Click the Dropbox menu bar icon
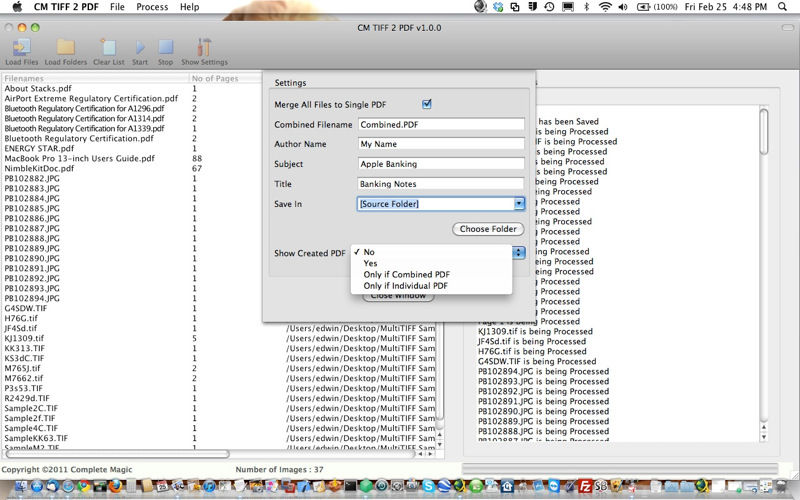 [x=498, y=7]
